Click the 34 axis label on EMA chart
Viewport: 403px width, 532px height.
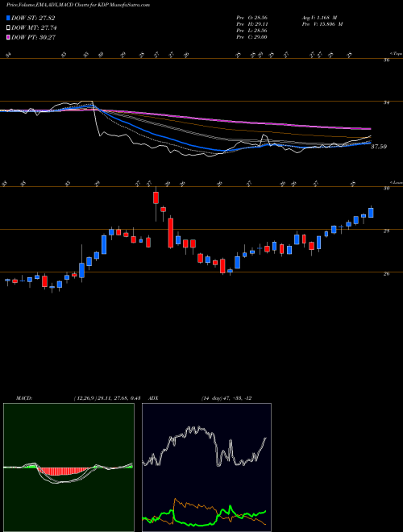(386, 103)
